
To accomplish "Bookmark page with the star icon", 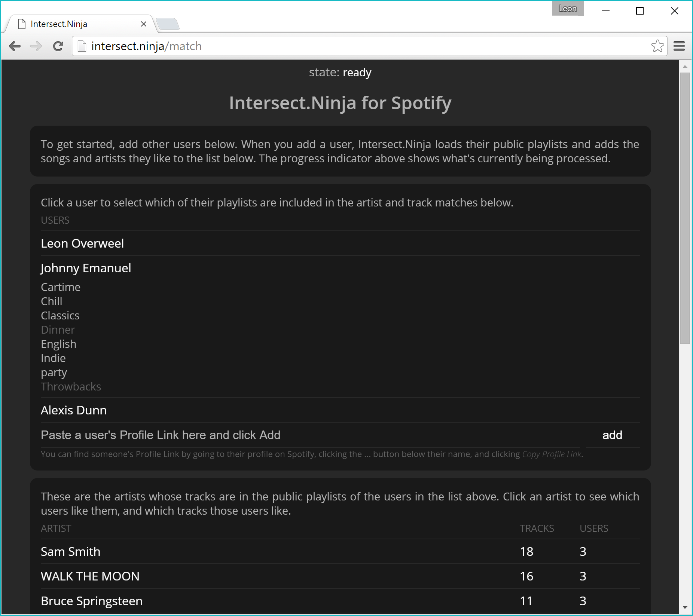I will (x=657, y=46).
